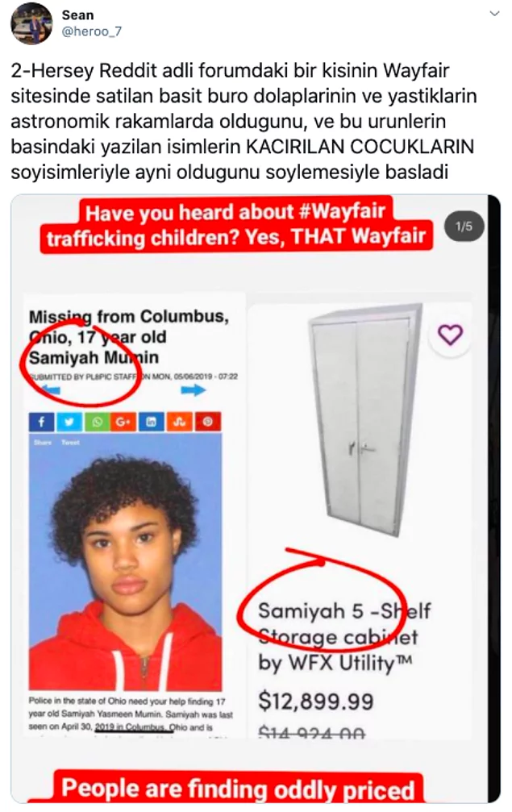The width and height of the screenshot is (512, 812).
Task: Click the $12,899.99 price
Action: (316, 702)
